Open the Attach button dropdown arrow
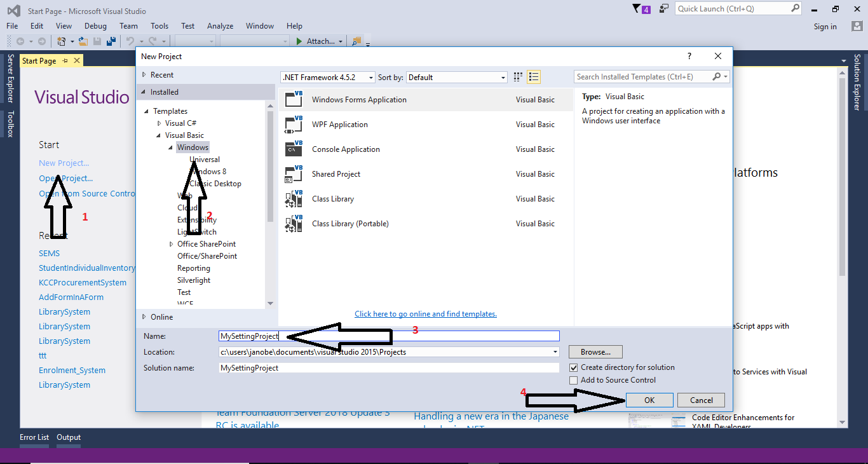Viewport: 868px width, 464px height. click(341, 41)
